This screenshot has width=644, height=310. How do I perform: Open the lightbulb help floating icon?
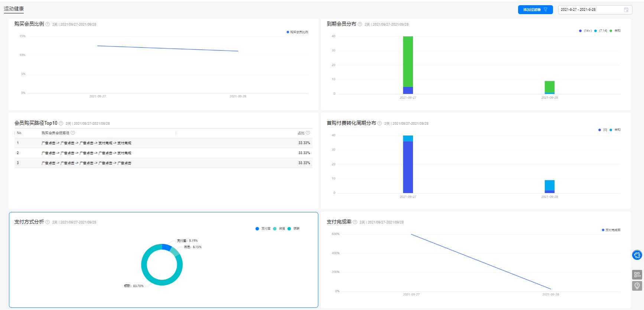pos(637,285)
